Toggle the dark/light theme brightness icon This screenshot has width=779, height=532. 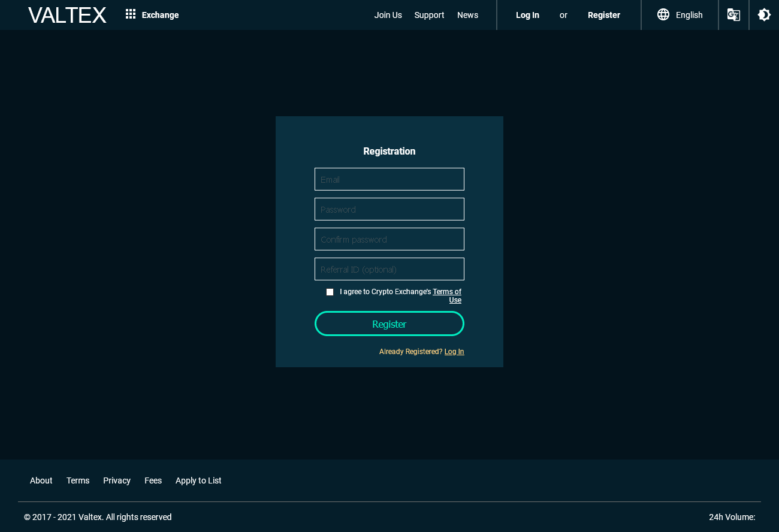click(764, 15)
